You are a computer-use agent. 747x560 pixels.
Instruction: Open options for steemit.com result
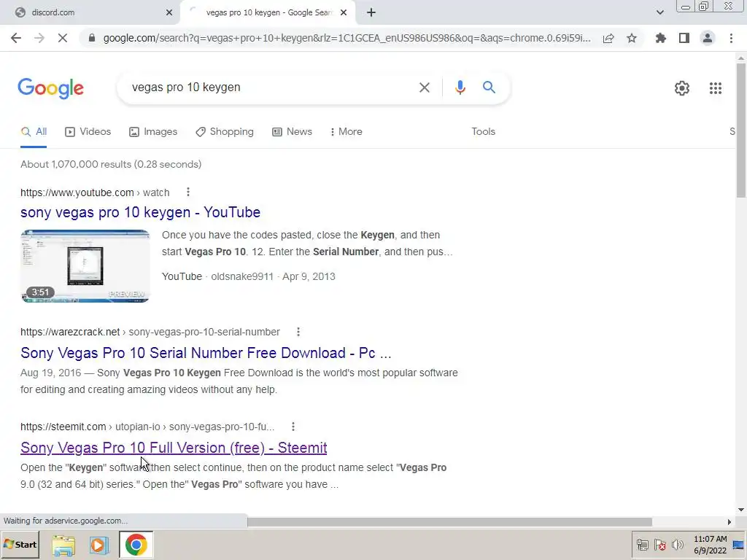[293, 427]
